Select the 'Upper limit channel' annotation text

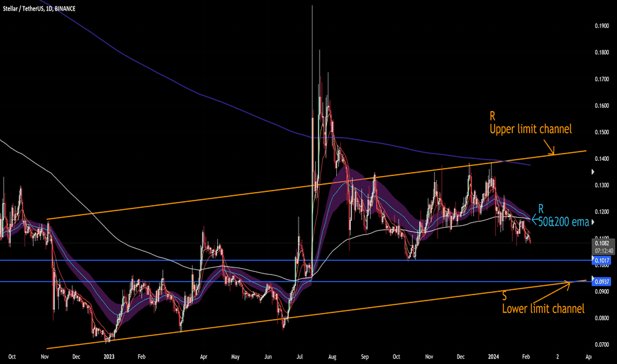coord(530,129)
